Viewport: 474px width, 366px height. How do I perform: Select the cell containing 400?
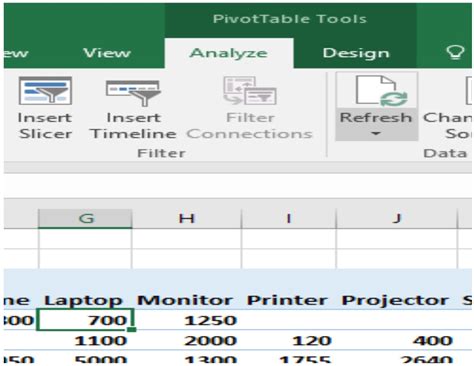coord(397,340)
